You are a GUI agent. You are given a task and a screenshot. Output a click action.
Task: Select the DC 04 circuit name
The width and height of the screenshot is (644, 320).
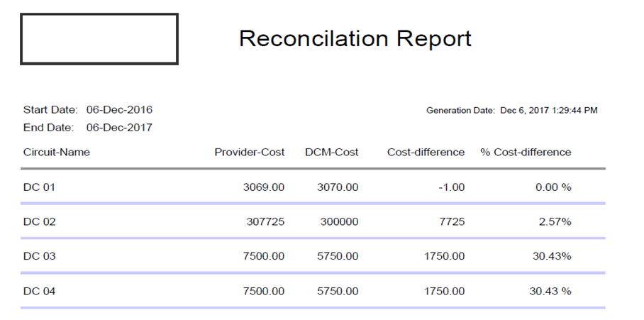(39, 291)
